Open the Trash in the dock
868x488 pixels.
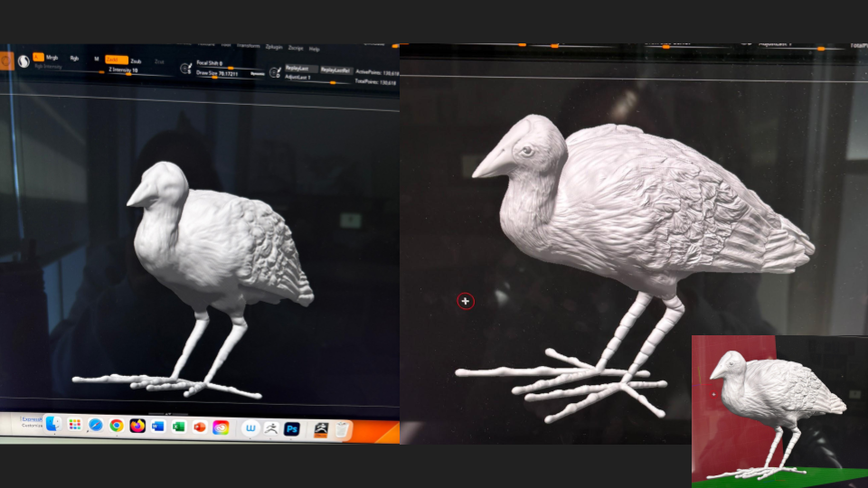[x=343, y=429]
